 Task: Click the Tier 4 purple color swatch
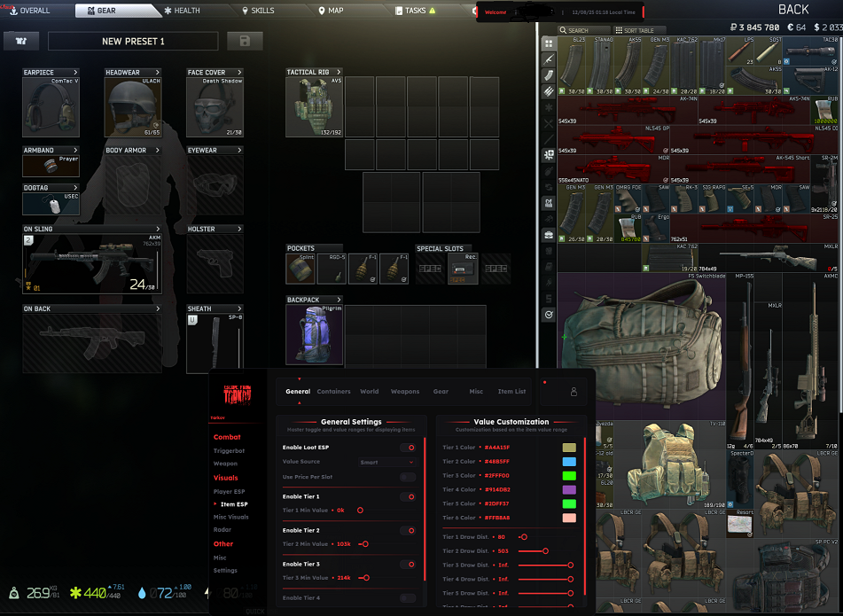[x=569, y=490]
